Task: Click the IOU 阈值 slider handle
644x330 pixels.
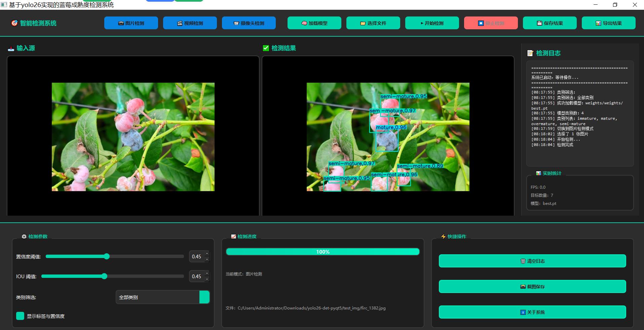Action: pyautogui.click(x=104, y=276)
